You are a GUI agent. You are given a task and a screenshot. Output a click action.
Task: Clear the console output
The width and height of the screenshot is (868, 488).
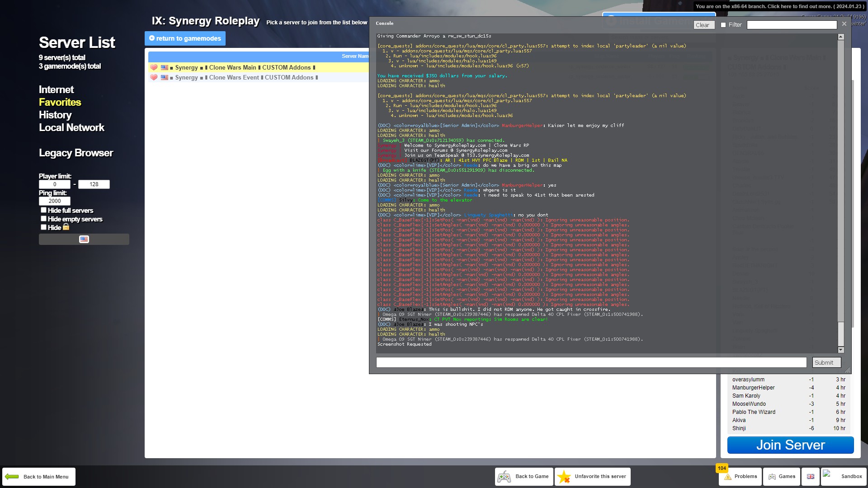(704, 25)
